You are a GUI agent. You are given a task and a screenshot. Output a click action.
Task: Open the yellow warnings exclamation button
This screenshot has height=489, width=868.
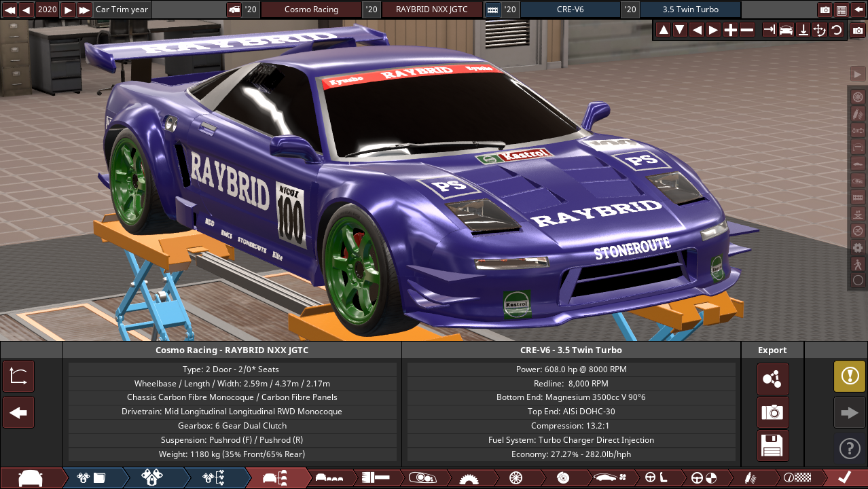point(850,376)
